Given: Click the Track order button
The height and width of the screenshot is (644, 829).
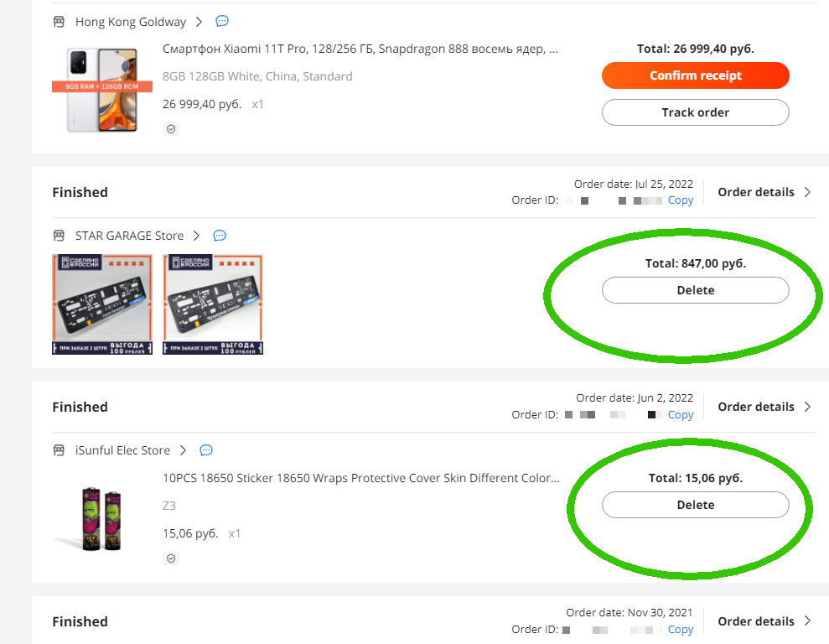Looking at the screenshot, I should (x=695, y=112).
